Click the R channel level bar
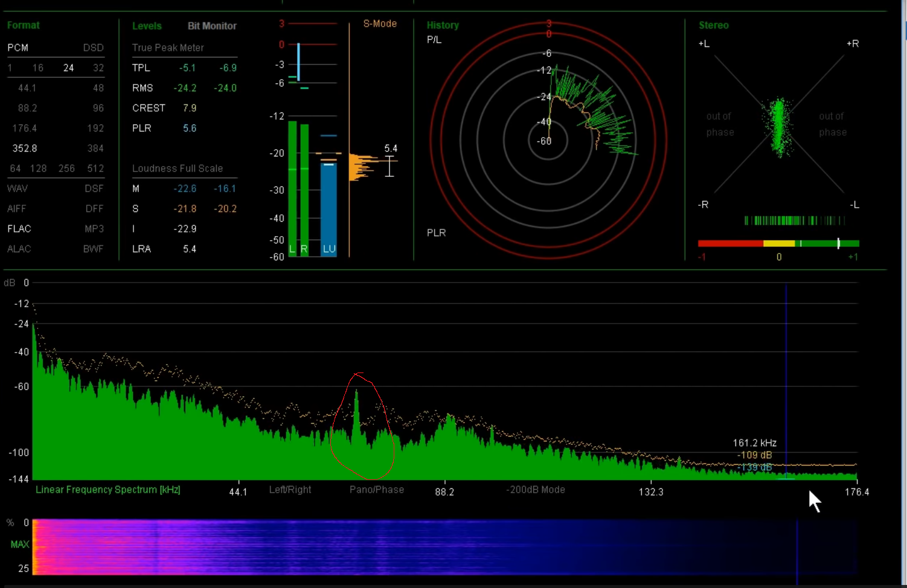This screenshot has height=588, width=907. (304, 190)
